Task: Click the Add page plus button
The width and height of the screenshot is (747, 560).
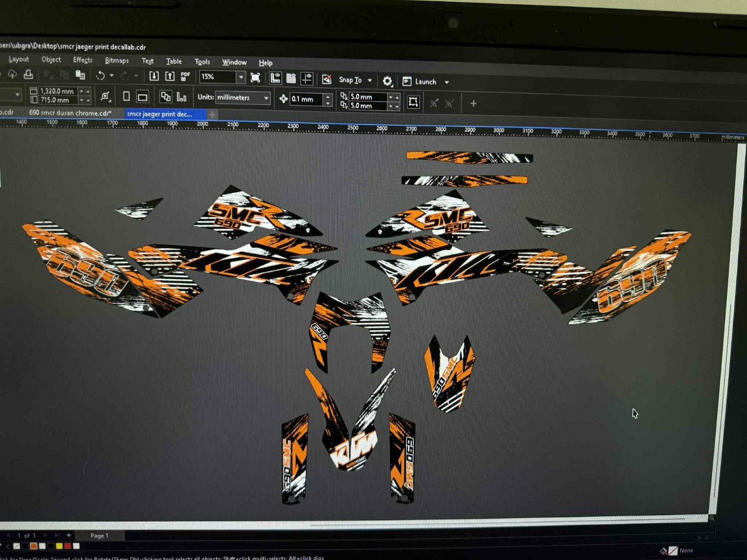Action: coord(69,535)
